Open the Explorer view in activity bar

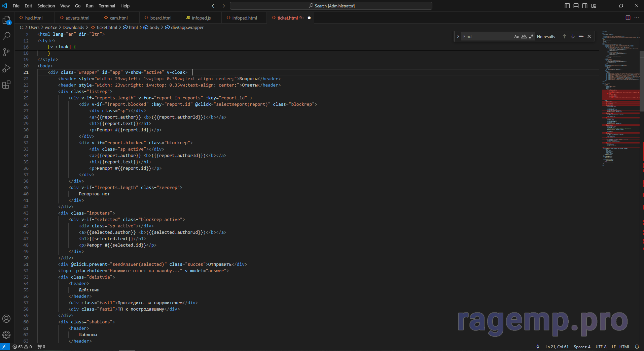(x=6, y=20)
